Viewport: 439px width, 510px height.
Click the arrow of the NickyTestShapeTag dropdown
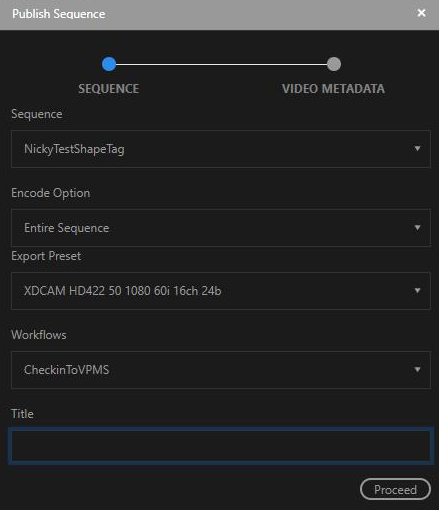pyautogui.click(x=417, y=148)
